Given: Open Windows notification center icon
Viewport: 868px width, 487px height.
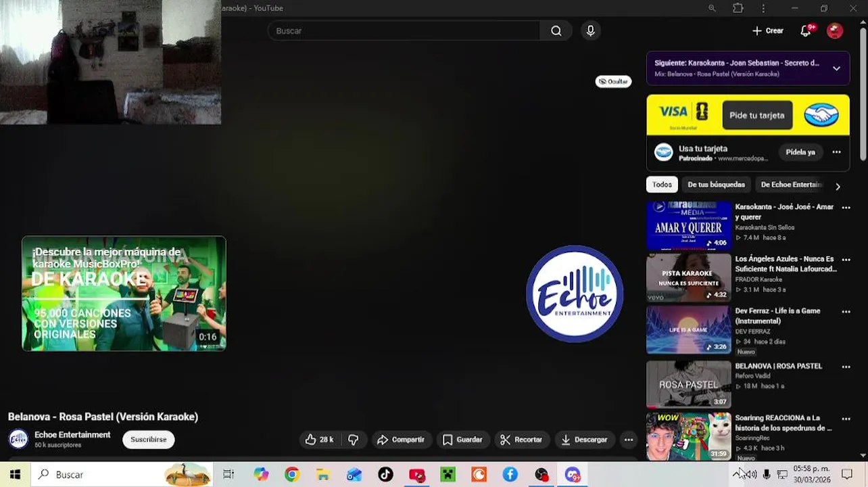Looking at the screenshot, I should pos(847,475).
